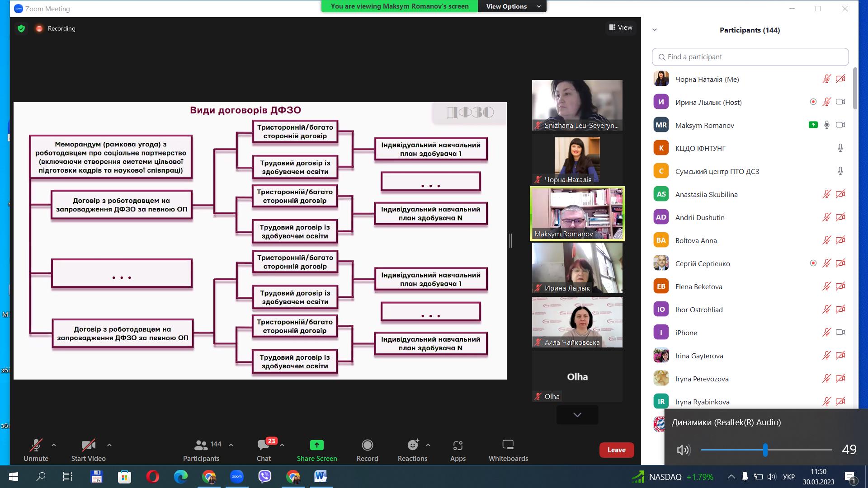Expand View Options dropdown

513,6
